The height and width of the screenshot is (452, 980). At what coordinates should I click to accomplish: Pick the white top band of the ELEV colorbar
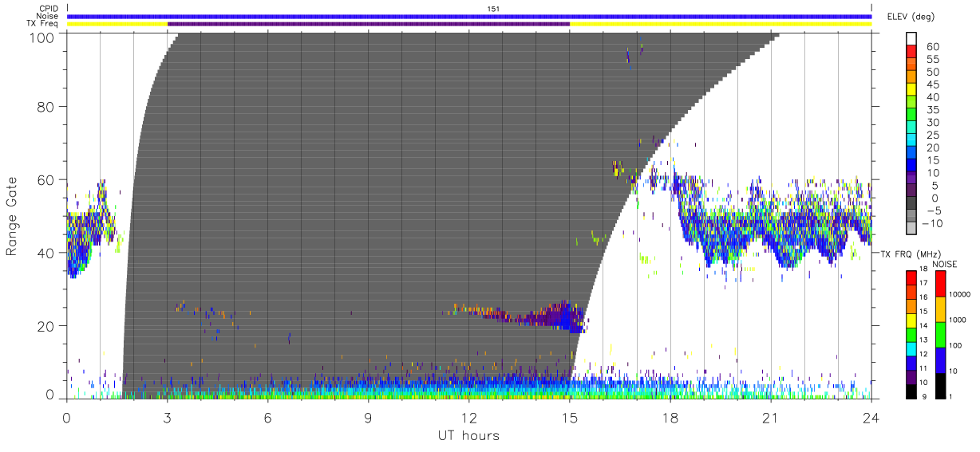click(912, 40)
